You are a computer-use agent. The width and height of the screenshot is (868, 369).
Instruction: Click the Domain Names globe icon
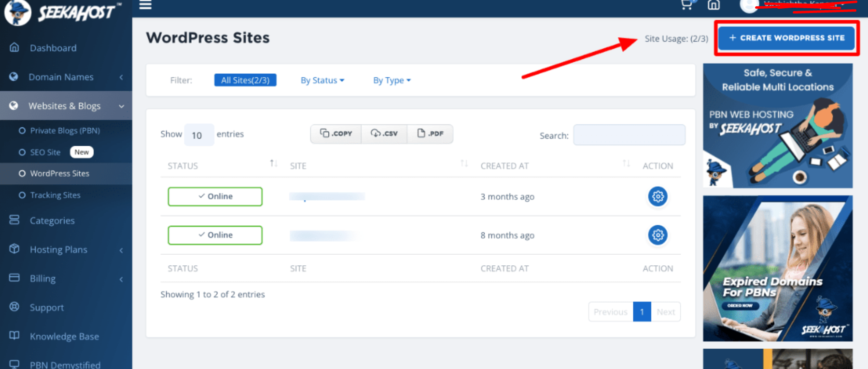click(14, 76)
